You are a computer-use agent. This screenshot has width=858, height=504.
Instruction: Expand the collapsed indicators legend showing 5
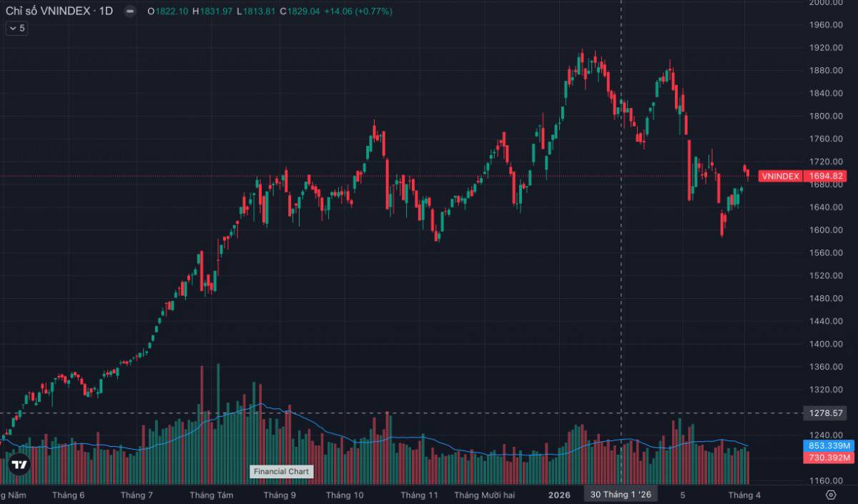coord(16,29)
